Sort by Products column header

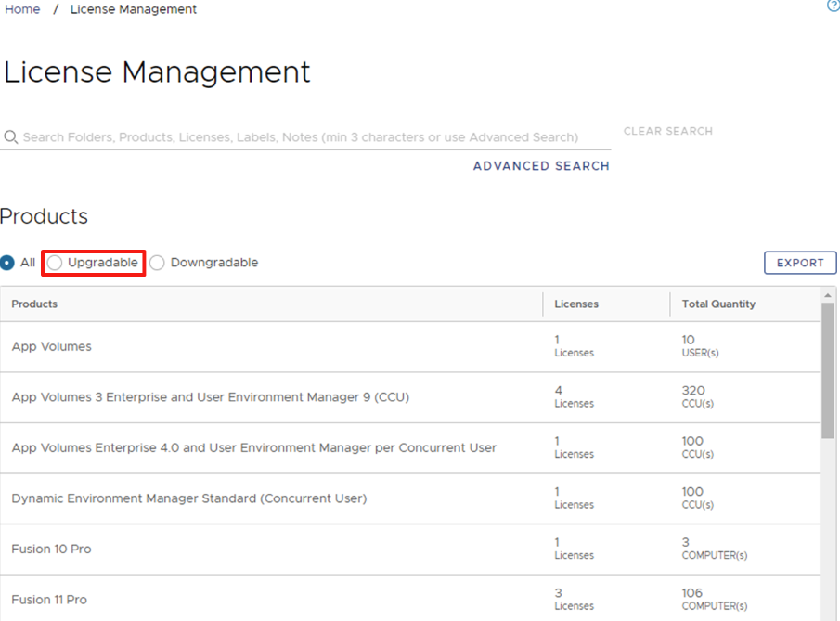34,304
